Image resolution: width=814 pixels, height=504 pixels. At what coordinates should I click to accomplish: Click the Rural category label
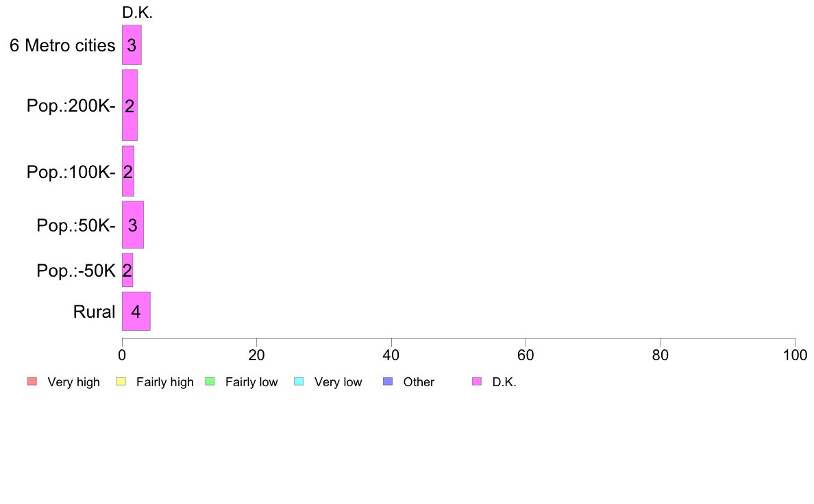coord(94,312)
